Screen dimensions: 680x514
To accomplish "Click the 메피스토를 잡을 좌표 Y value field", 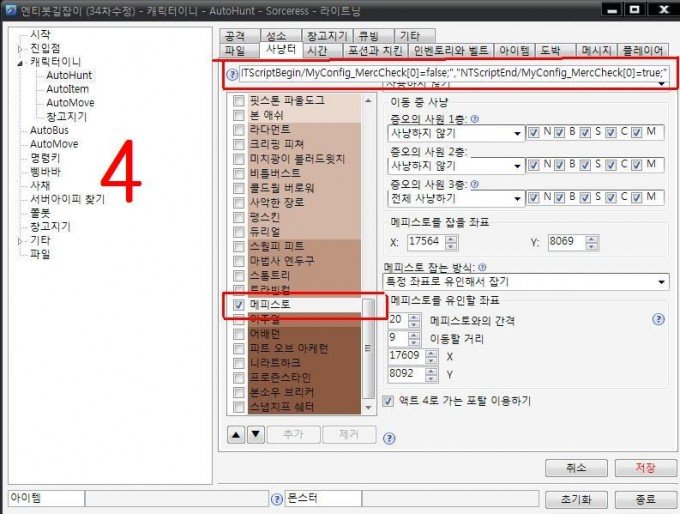I will pyautogui.click(x=567, y=242).
